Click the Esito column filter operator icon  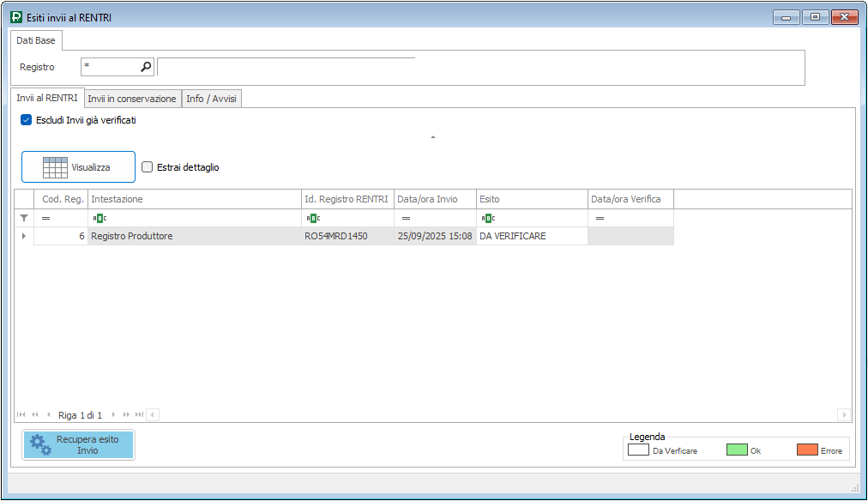pyautogui.click(x=488, y=219)
